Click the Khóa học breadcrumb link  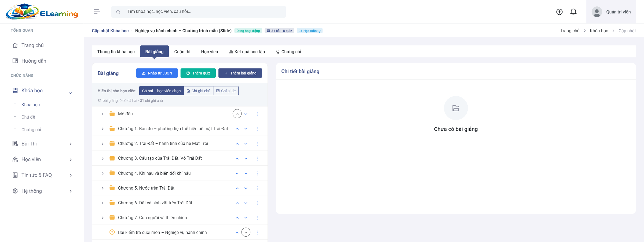pos(599,31)
